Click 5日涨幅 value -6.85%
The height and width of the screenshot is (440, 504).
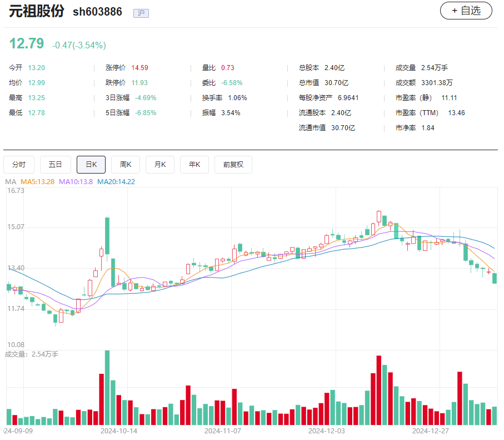pos(146,113)
